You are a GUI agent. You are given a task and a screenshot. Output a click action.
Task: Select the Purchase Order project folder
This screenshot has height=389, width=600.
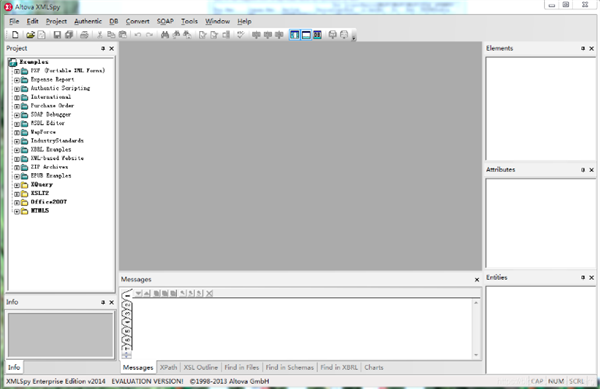tap(52, 106)
